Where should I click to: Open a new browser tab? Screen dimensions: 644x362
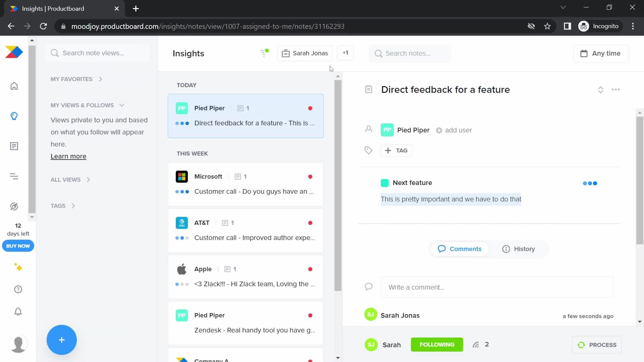point(136,9)
